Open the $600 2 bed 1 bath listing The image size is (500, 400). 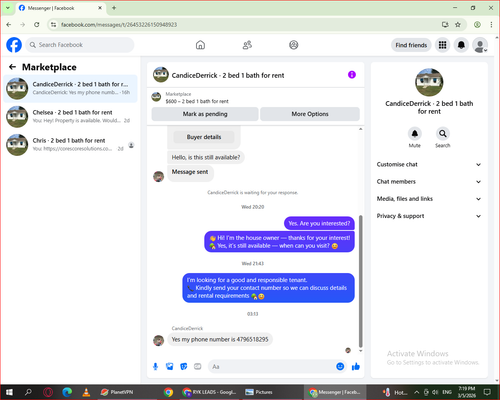click(197, 98)
